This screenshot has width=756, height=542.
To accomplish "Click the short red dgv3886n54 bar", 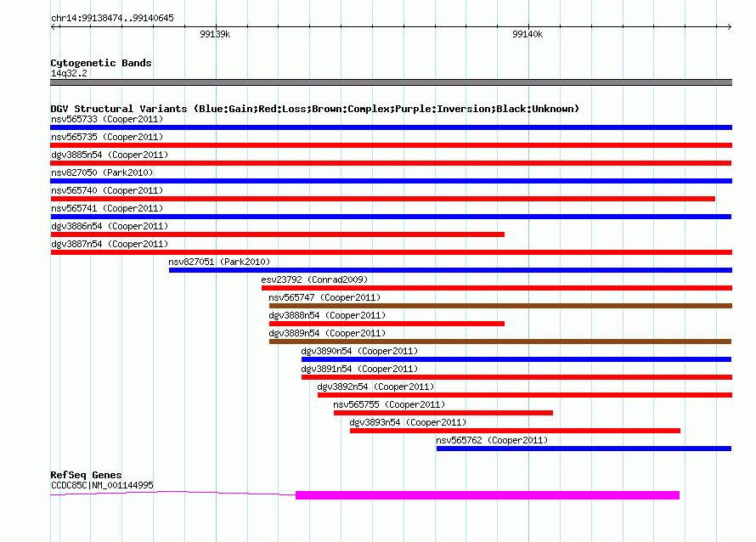I will click(277, 234).
